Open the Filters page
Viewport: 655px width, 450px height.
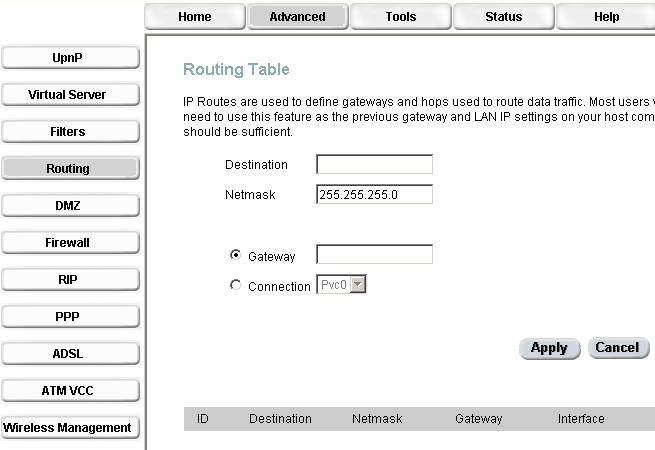[68, 132]
